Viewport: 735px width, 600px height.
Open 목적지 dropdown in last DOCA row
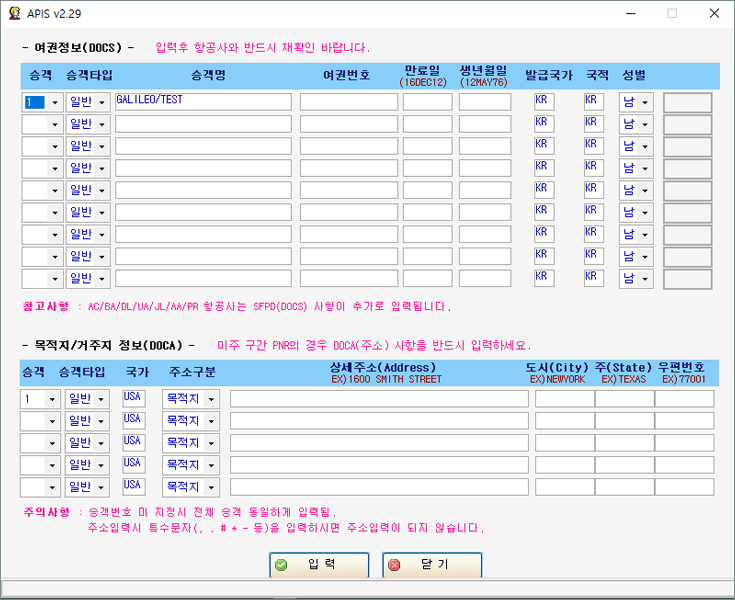(x=211, y=487)
